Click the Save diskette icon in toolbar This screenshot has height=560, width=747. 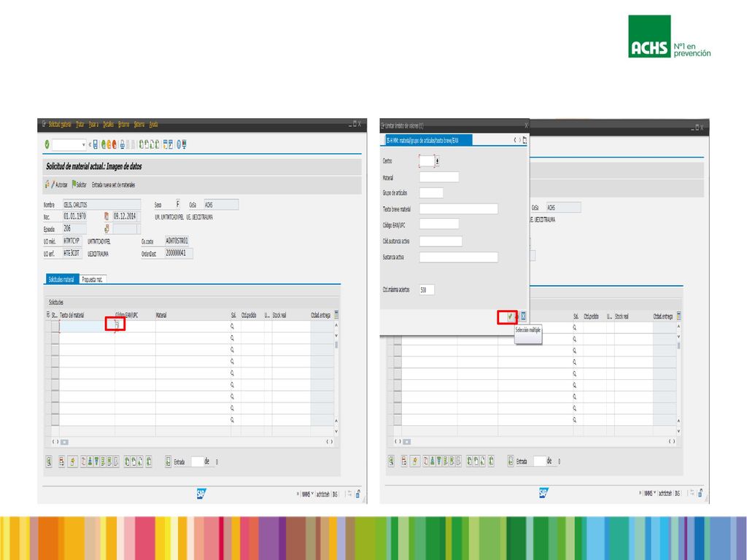pos(96,144)
